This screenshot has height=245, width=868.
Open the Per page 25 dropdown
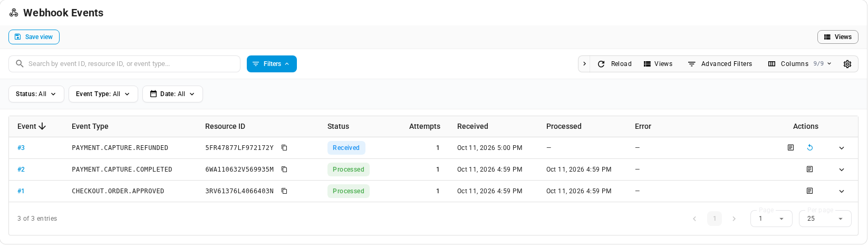click(x=825, y=219)
